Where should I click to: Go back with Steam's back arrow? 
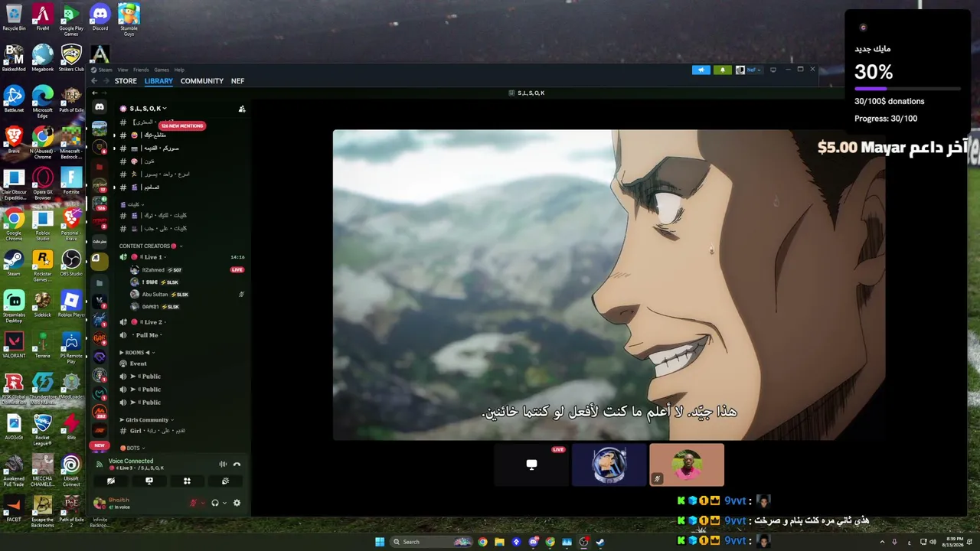tap(94, 81)
